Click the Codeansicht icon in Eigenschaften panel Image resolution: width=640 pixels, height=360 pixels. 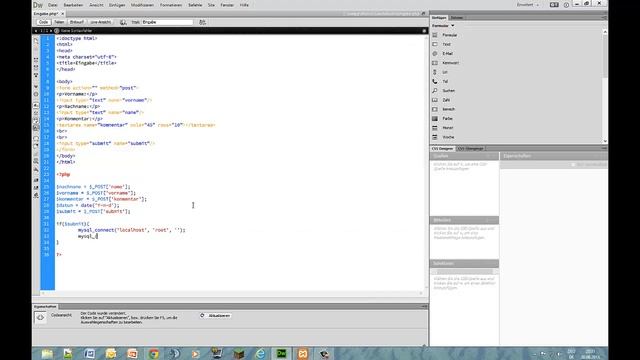40,317
